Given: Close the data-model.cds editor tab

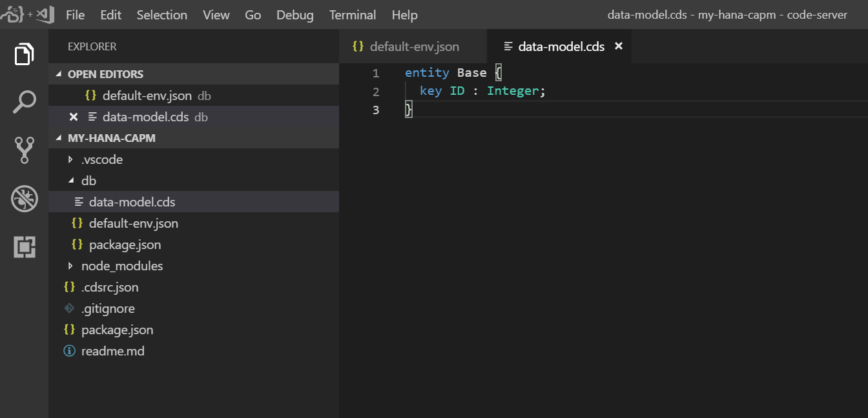Looking at the screenshot, I should [619, 46].
